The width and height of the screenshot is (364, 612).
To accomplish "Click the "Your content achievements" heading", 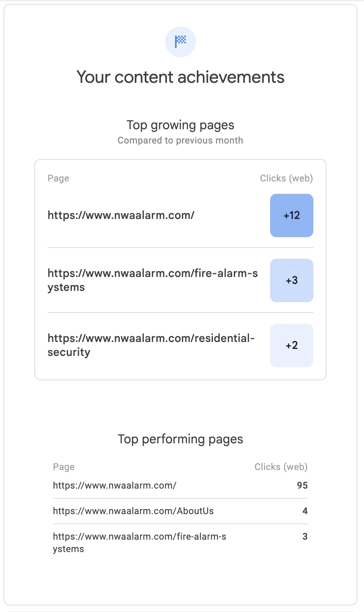I will [180, 77].
